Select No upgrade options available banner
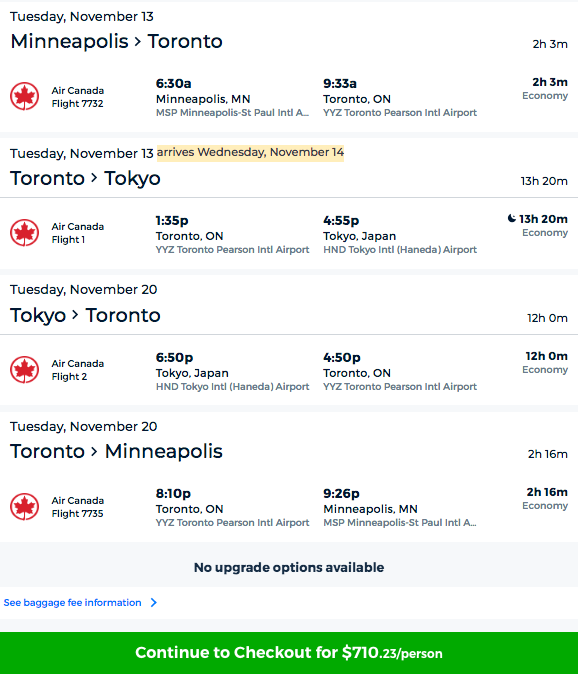 click(289, 567)
